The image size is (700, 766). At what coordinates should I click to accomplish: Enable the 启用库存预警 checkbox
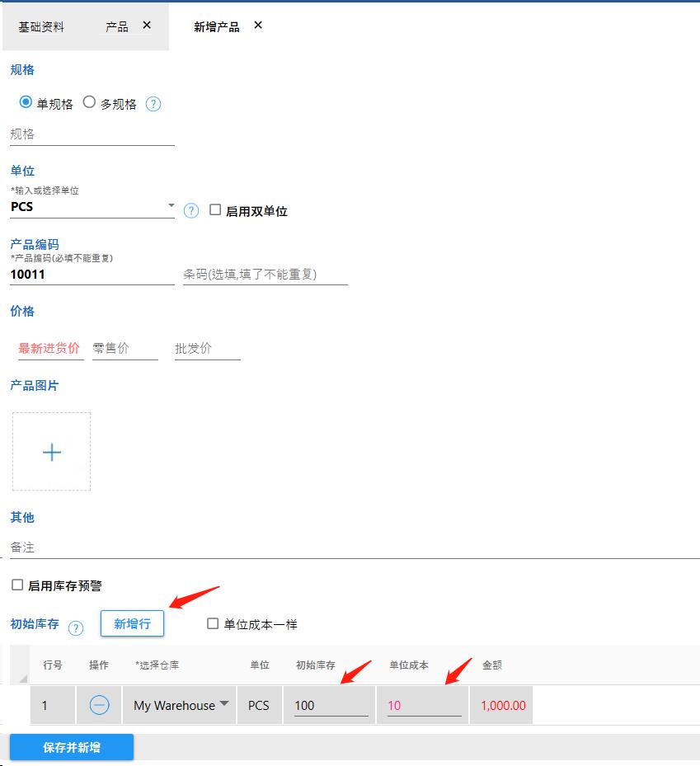pos(17,585)
